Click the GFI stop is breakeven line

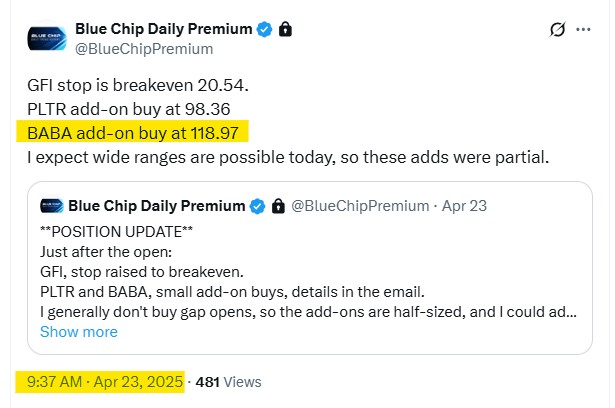point(138,85)
